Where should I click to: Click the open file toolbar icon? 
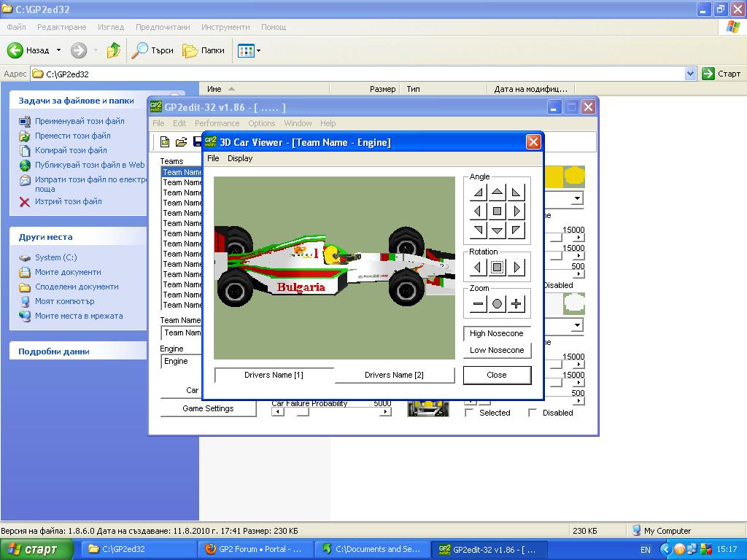pos(181,141)
